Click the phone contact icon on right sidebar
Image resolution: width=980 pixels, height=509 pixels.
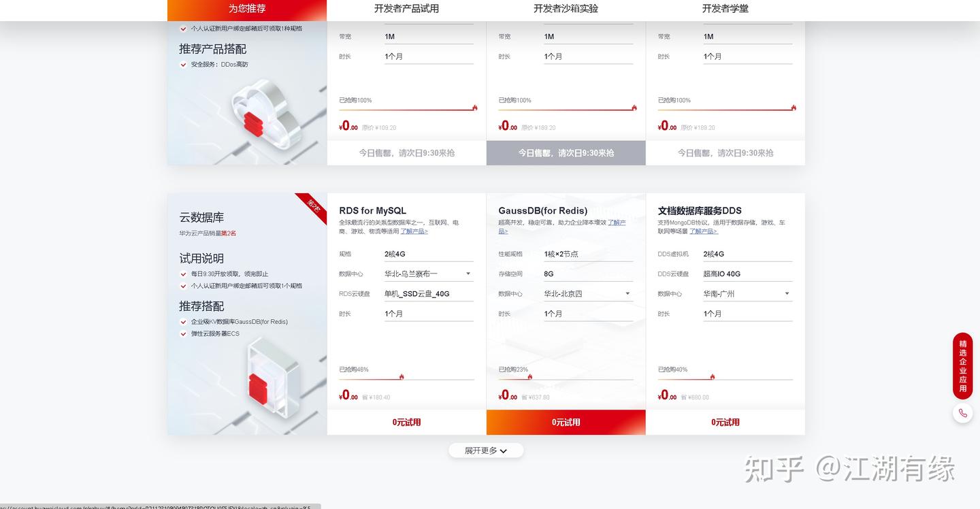[962, 413]
